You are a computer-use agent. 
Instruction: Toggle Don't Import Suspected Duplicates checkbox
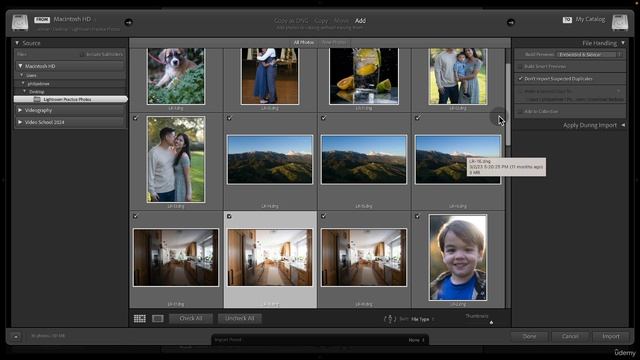tap(520, 78)
